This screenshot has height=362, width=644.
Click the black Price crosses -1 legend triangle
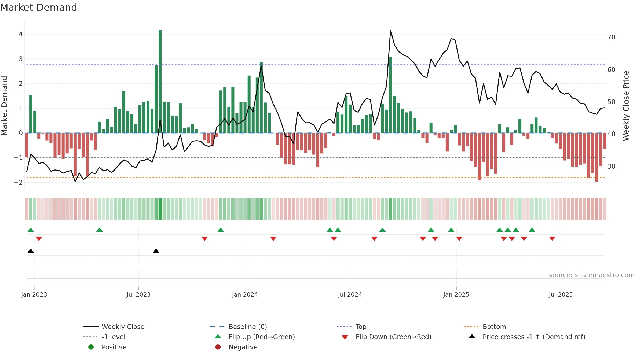[472, 336]
